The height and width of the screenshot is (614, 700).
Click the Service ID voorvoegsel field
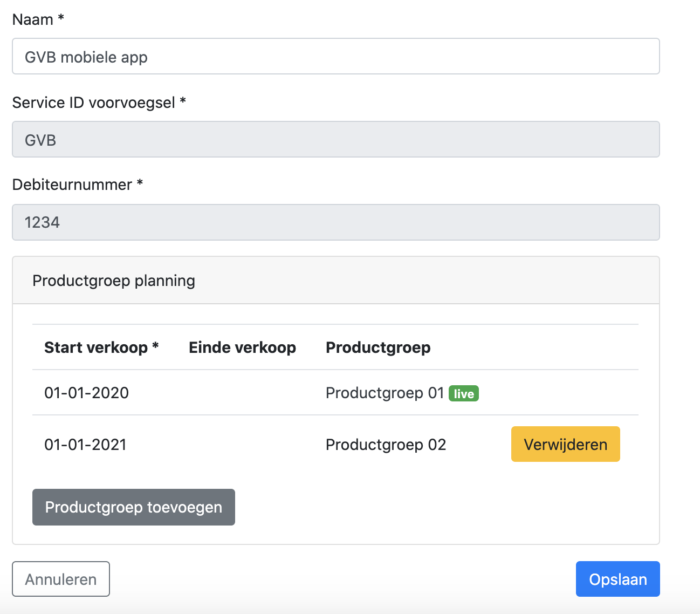tap(335, 139)
